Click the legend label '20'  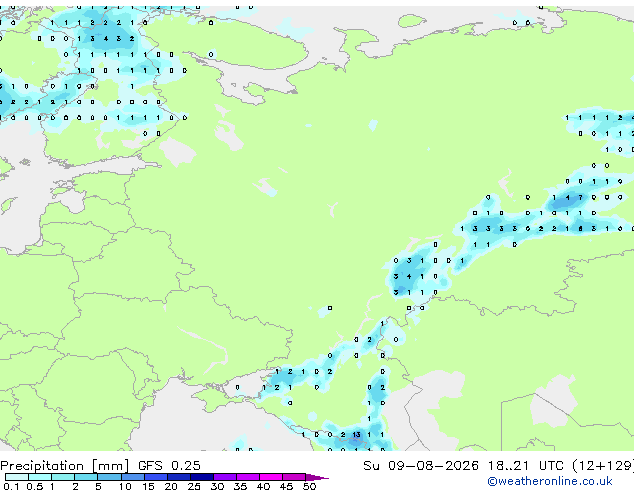click(x=171, y=486)
